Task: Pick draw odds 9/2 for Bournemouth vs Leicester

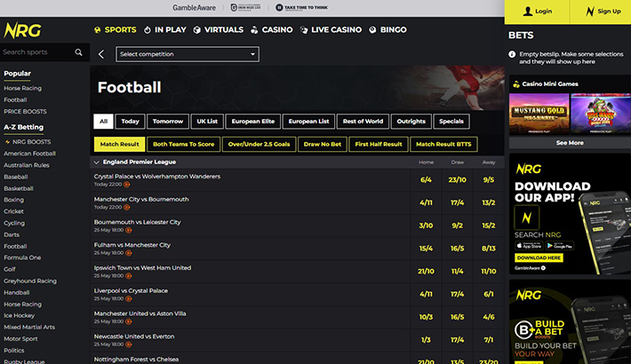Action: click(457, 226)
